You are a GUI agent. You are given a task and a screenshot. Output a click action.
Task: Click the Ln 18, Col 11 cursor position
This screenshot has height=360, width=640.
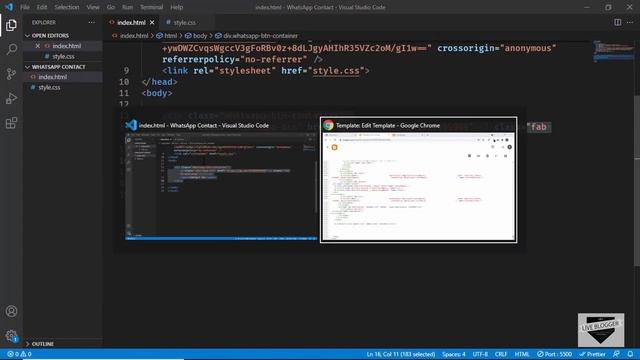[x=400, y=354]
